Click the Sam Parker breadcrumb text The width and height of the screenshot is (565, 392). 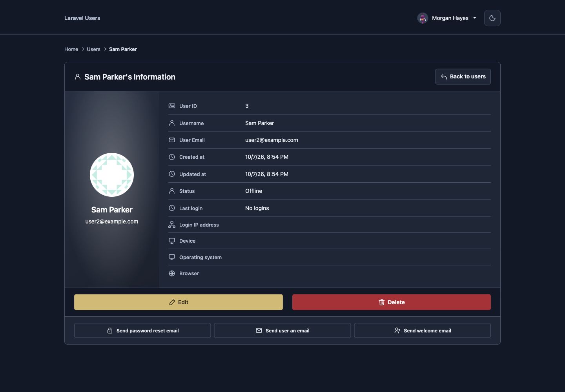(x=123, y=49)
